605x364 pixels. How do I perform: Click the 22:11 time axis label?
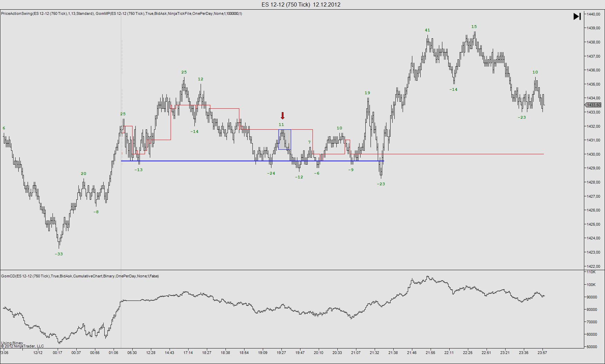tap(449, 353)
